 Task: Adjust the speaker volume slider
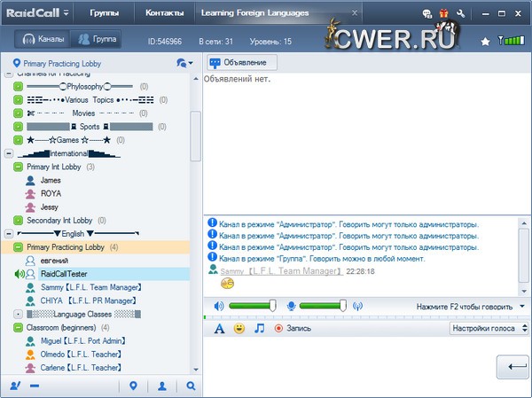[x=271, y=306]
